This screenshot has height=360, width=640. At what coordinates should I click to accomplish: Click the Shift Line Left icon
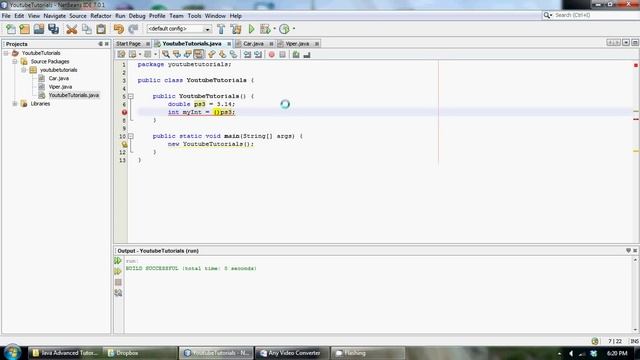(247, 55)
